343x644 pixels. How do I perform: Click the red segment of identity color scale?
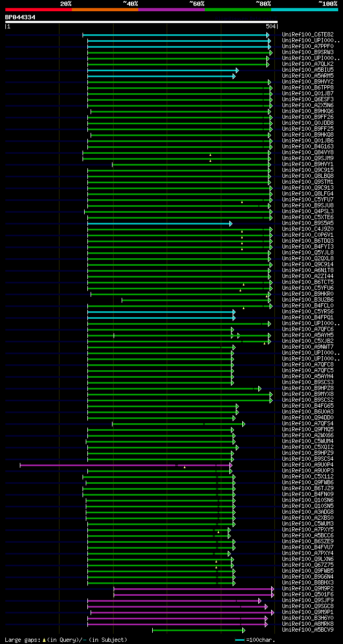pyautogui.click(x=39, y=10)
